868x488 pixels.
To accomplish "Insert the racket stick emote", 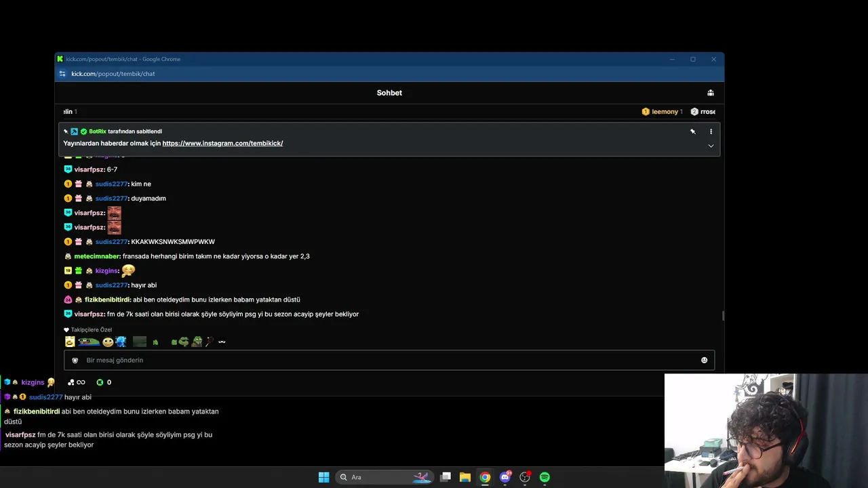I will click(x=210, y=342).
